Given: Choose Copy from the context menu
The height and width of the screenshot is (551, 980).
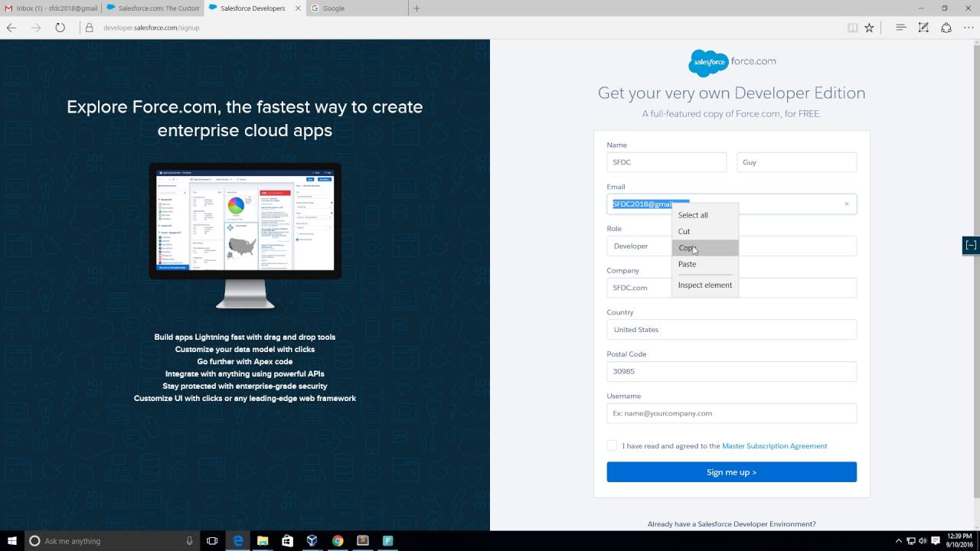Looking at the screenshot, I should 705,248.
